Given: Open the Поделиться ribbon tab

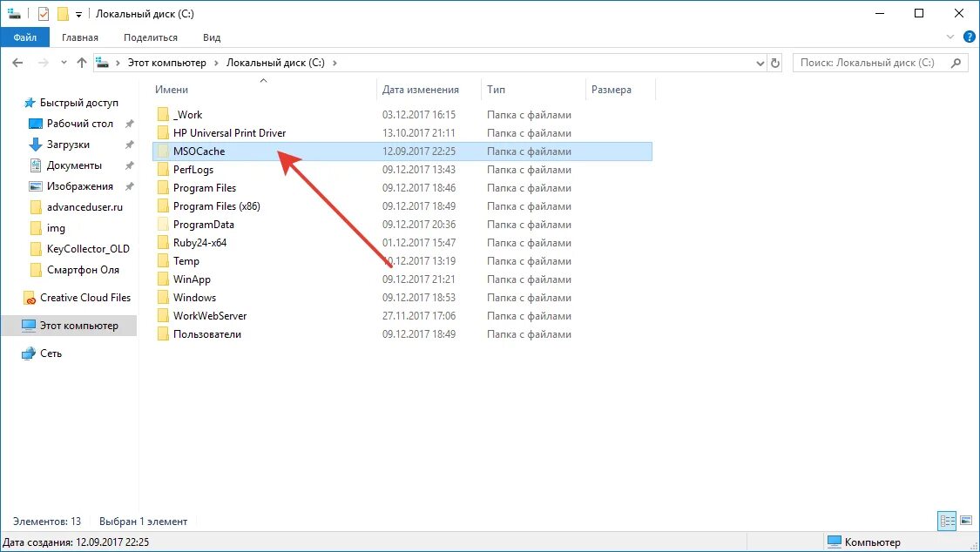Looking at the screenshot, I should pyautogui.click(x=151, y=37).
